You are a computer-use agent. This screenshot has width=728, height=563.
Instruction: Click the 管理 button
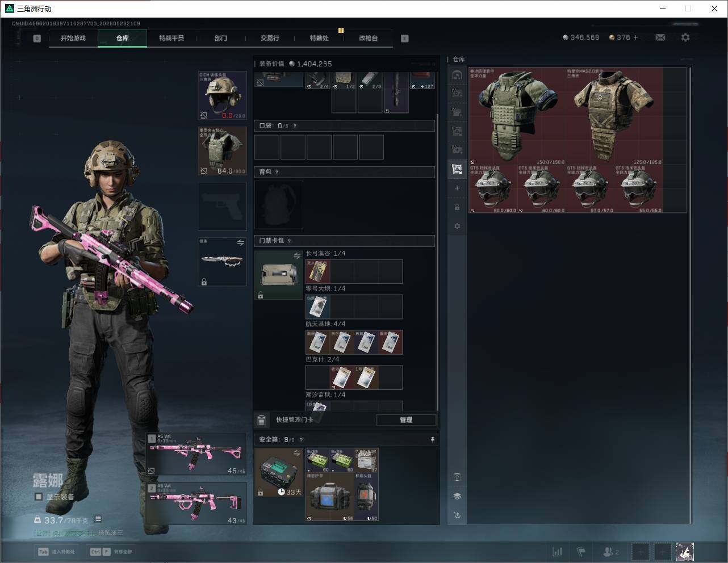pyautogui.click(x=406, y=420)
